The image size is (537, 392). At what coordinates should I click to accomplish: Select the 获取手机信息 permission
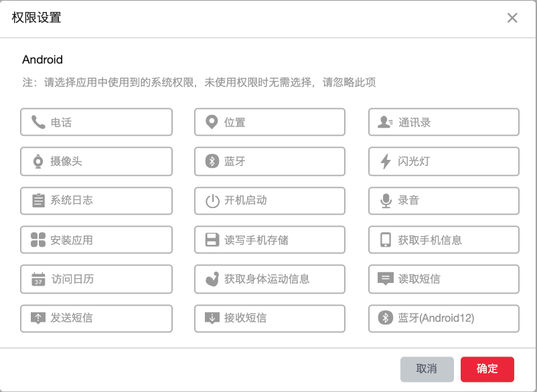click(x=443, y=240)
